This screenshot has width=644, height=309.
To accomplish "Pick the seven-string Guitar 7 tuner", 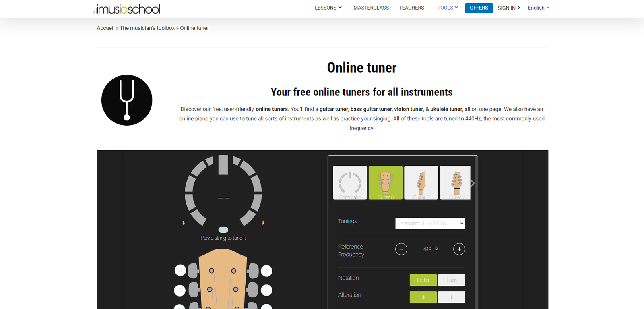I will 455,182.
